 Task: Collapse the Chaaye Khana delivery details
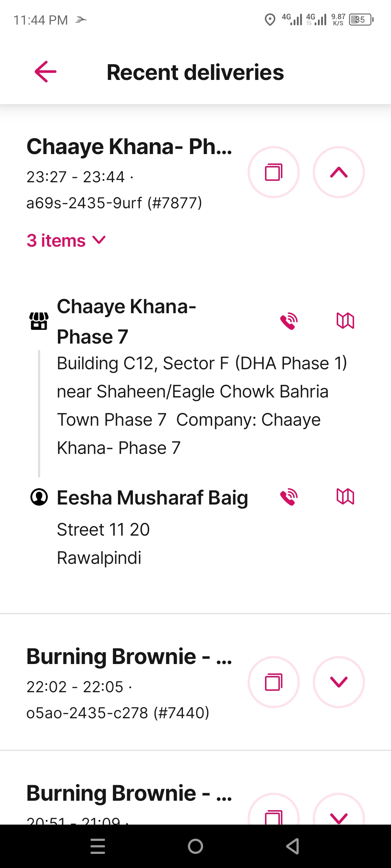(x=339, y=172)
